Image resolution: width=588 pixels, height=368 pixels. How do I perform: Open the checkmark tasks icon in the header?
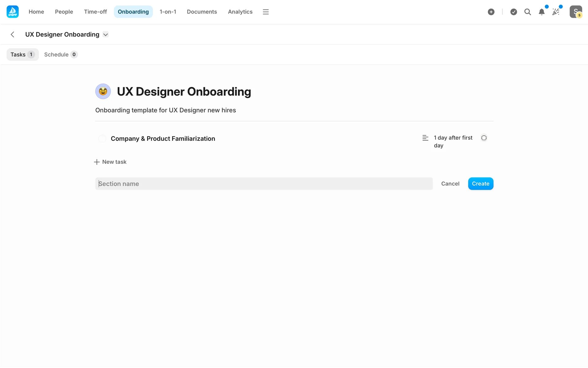point(514,12)
